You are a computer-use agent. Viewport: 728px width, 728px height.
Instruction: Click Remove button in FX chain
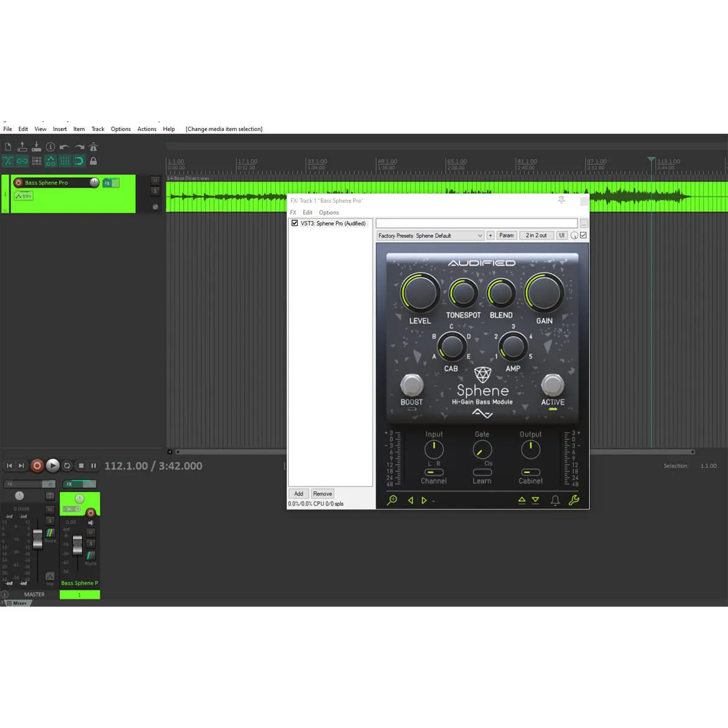[323, 494]
